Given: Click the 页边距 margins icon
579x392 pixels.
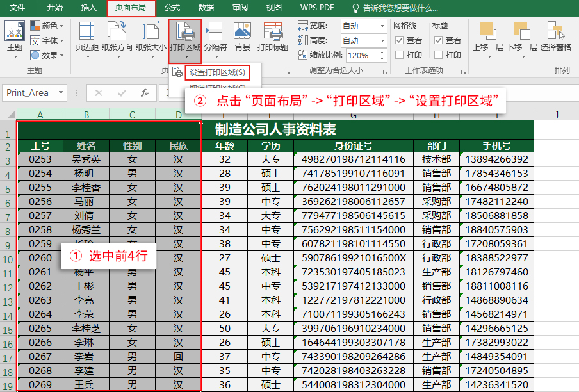Looking at the screenshot, I should [86, 31].
